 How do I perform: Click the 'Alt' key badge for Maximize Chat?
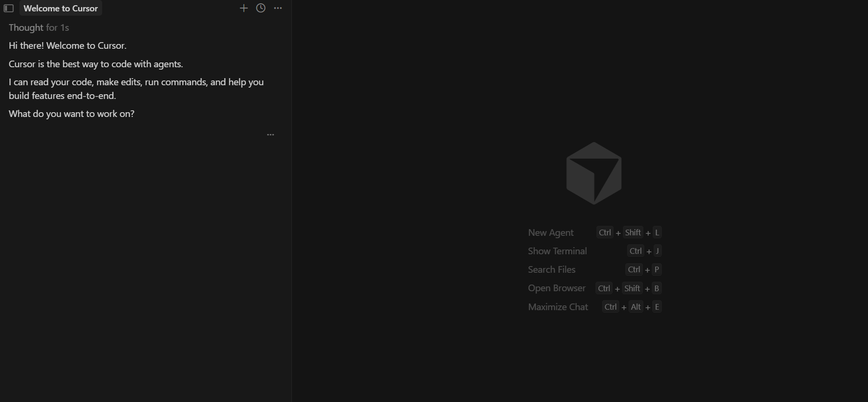pyautogui.click(x=636, y=307)
